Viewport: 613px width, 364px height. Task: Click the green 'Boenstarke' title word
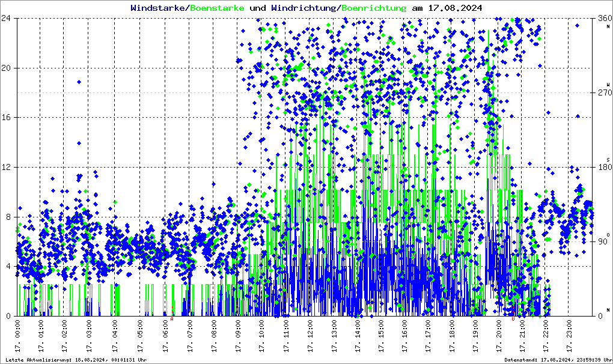pyautogui.click(x=217, y=8)
